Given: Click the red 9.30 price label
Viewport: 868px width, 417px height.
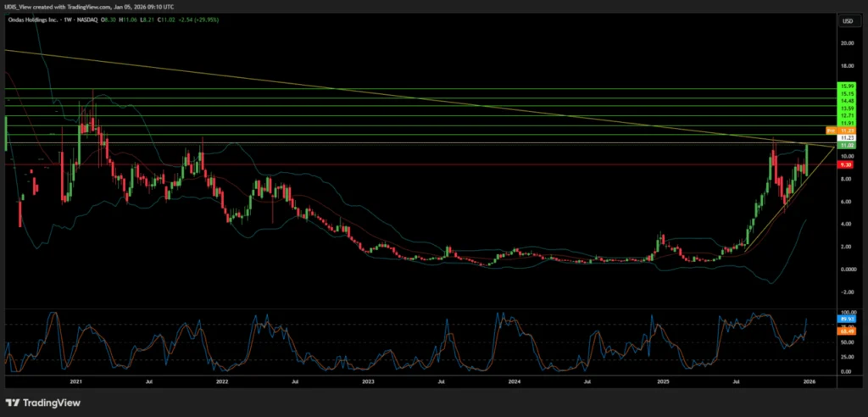Looking at the screenshot, I should click(846, 164).
